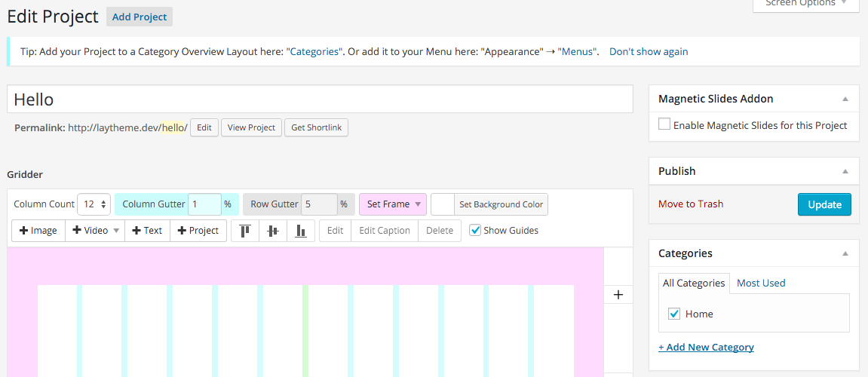Click the plus icon beside the grid

tap(618, 295)
